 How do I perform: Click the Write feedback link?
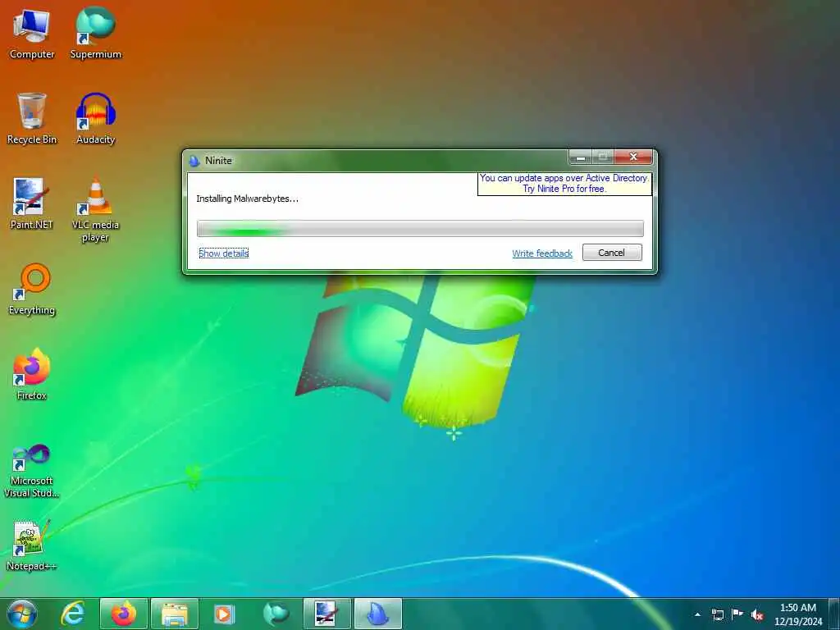[542, 253]
